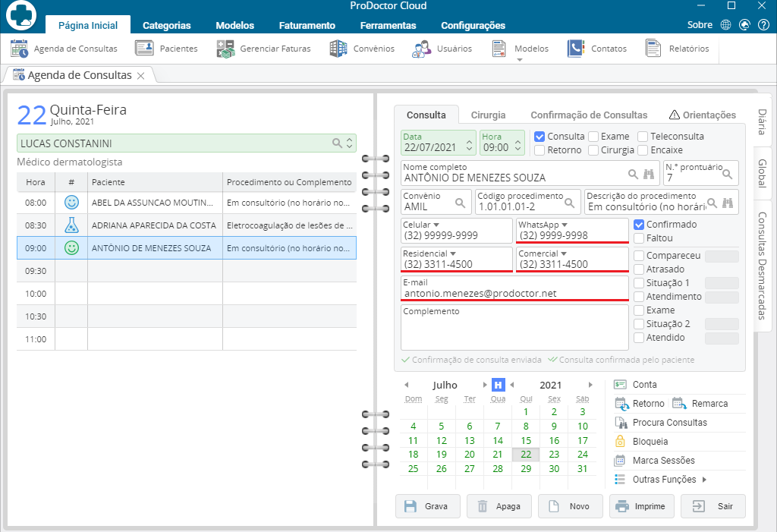The image size is (777, 532).
Task: Click the Complemento text area
Action: point(514,328)
